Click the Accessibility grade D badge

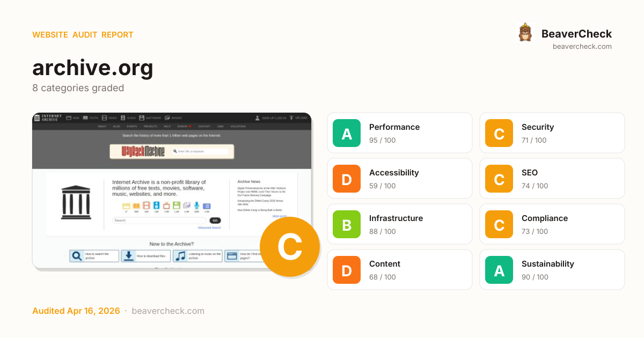pos(347,179)
